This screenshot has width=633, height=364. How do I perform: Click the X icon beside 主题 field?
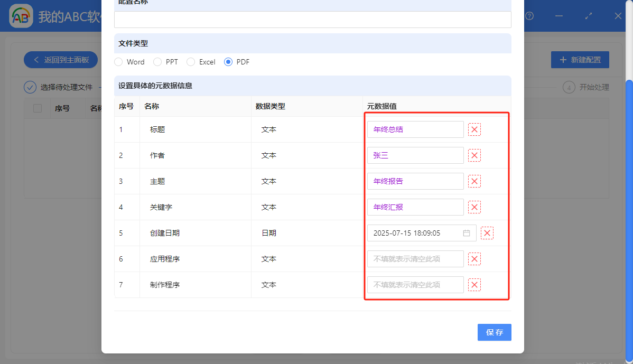[x=474, y=181]
